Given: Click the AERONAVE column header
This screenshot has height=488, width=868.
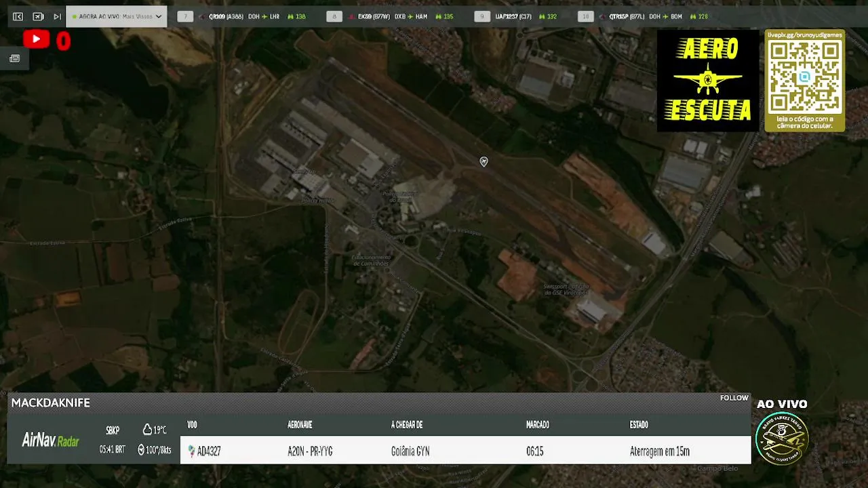Looking at the screenshot, I should [x=300, y=425].
